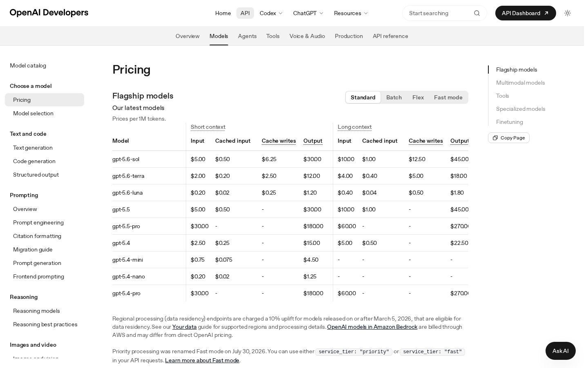Click the gpt-5.5-pro model row name

[126, 226]
